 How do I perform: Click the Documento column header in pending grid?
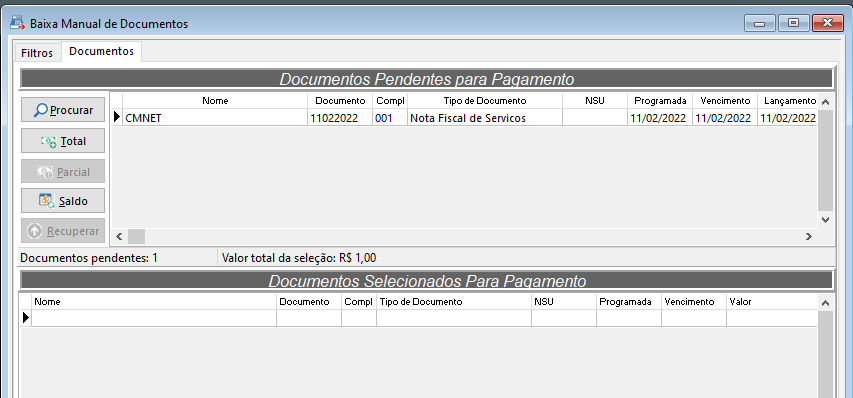pos(341,101)
